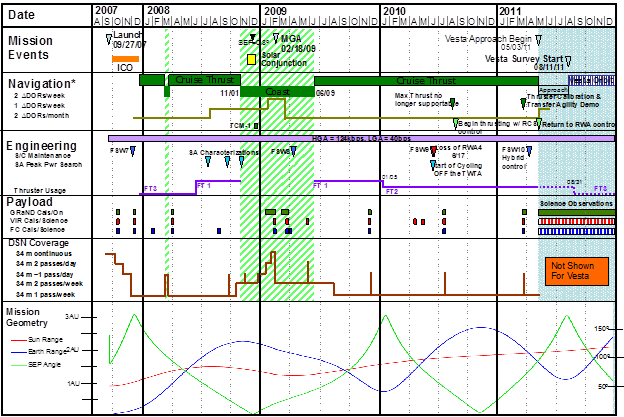
Task: Click the red triangle in Engineering row
Action: click(433, 151)
